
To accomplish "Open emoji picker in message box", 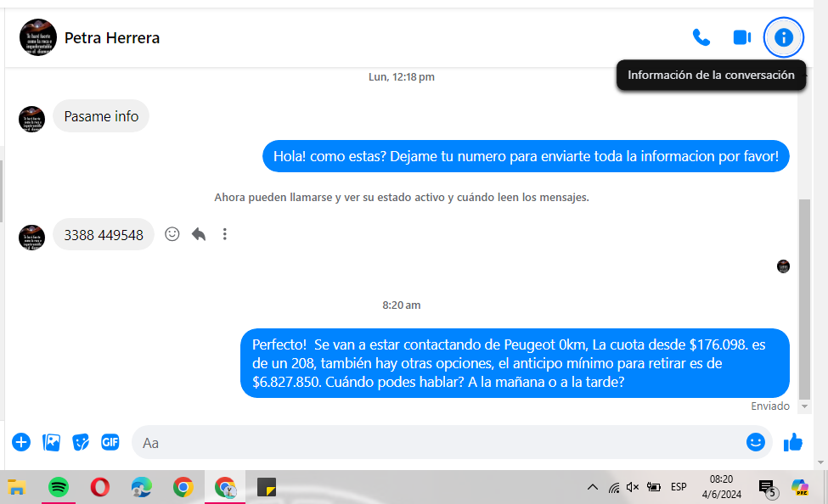I will pyautogui.click(x=755, y=442).
